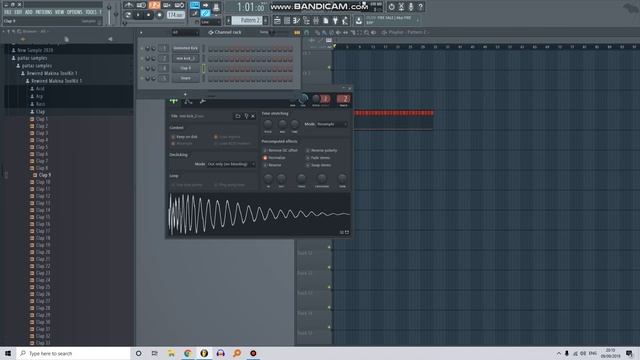Open the VIEW menu
The width and height of the screenshot is (640, 360).
[x=60, y=12]
